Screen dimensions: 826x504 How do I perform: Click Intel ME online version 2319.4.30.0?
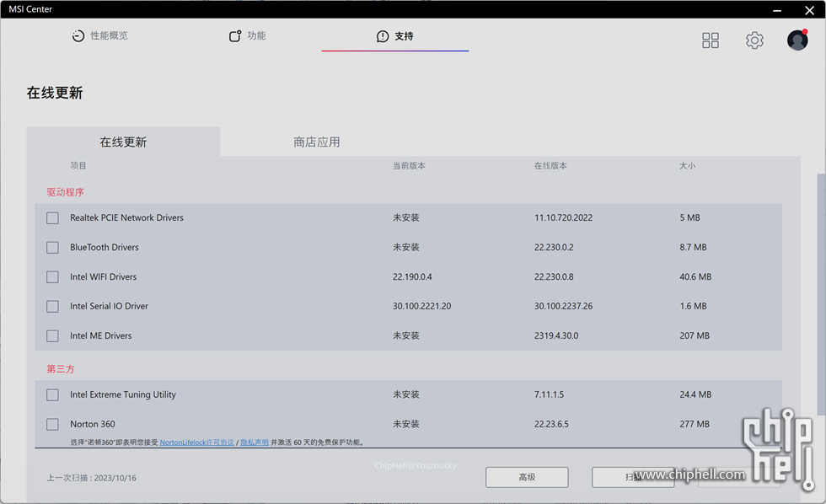[x=556, y=335]
